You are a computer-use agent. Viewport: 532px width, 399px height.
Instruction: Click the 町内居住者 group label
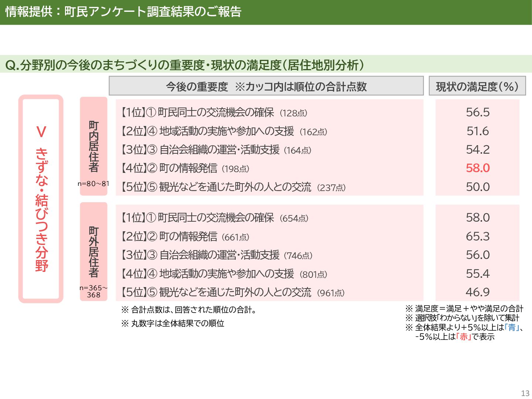[x=93, y=146]
